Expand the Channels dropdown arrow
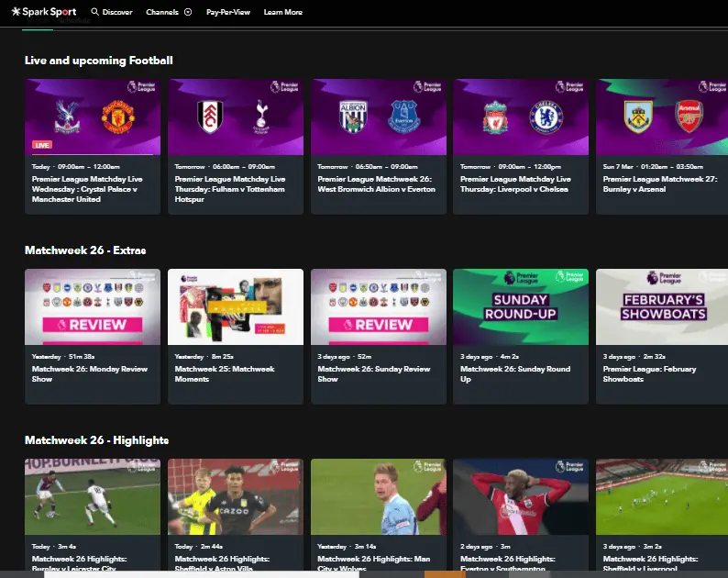The width and height of the screenshot is (728, 578). tap(188, 13)
